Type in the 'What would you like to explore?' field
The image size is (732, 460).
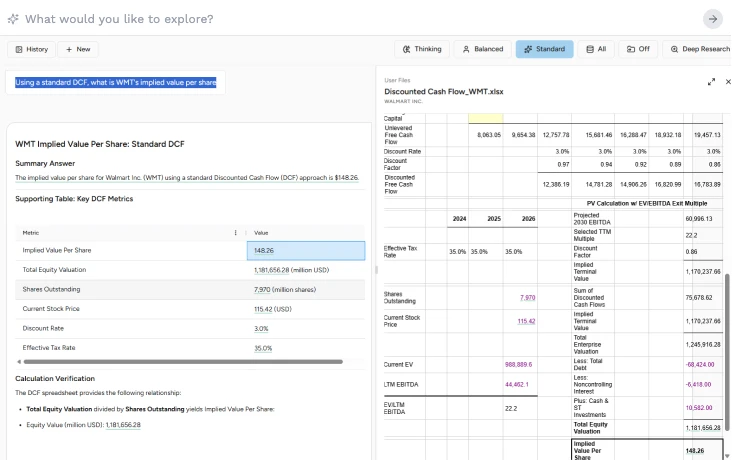(119, 19)
